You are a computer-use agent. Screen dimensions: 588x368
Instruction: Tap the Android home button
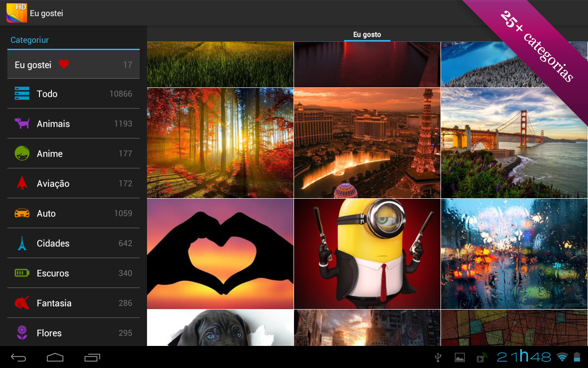pyautogui.click(x=55, y=357)
